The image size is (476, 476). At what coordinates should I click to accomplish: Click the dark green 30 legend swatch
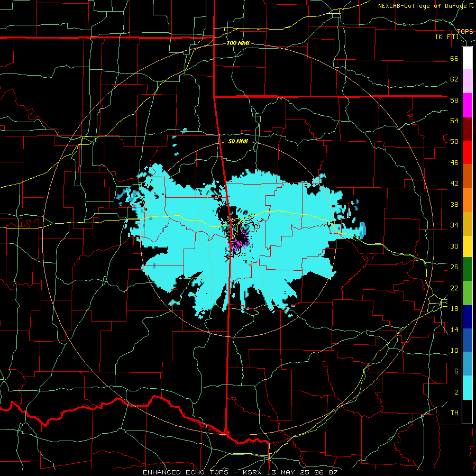[x=467, y=269]
